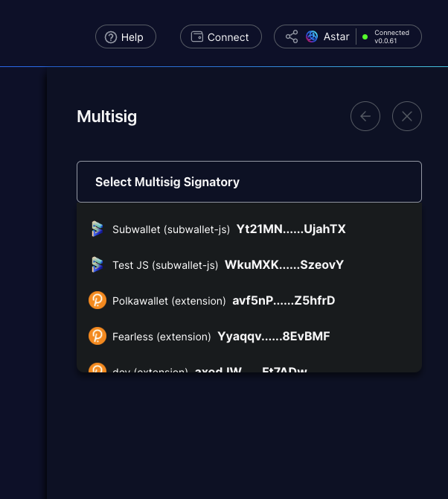This screenshot has width=448, height=499.
Task: Click the Test JS subwallet icon
Action: click(x=97, y=265)
